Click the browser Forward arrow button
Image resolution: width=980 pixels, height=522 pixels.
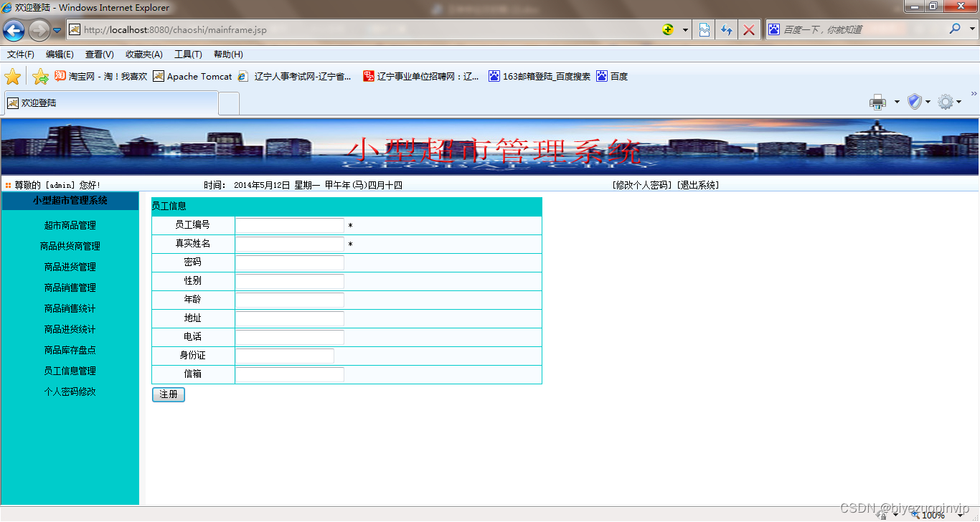click(39, 30)
